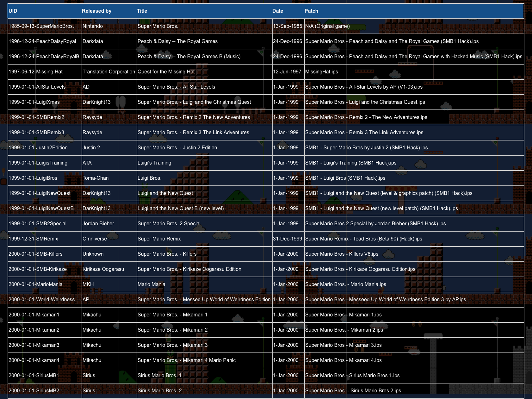Select Messed Up World of Weirdness Edition title
Viewport: 532px width, 399px height.
pos(204,300)
